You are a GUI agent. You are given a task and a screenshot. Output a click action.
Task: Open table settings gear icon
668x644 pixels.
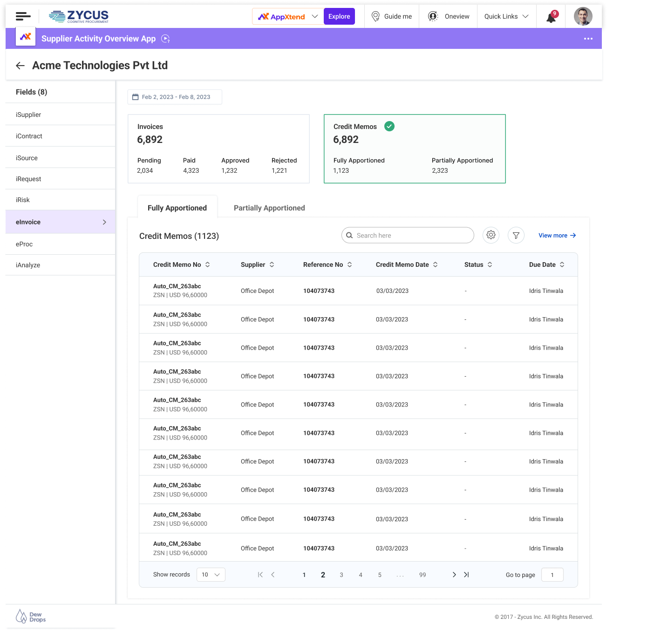[x=491, y=235]
